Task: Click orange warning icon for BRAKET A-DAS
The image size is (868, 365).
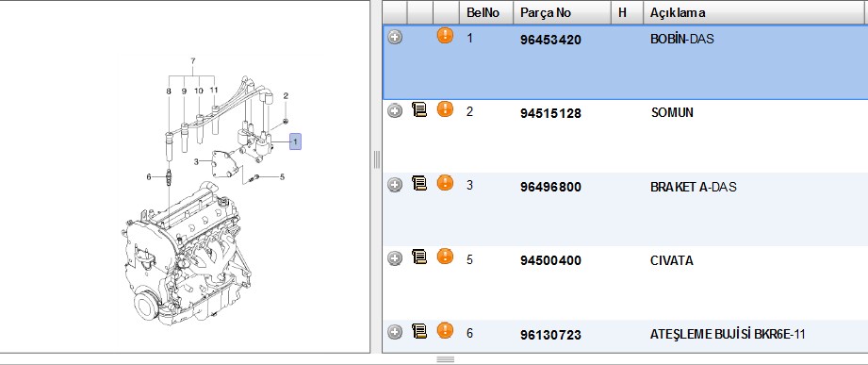Action: point(445,183)
